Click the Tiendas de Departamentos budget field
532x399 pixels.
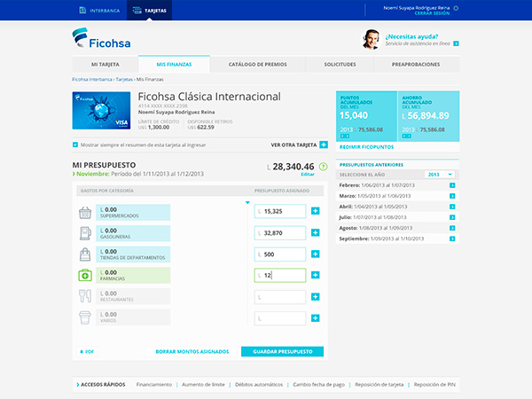[x=280, y=254]
